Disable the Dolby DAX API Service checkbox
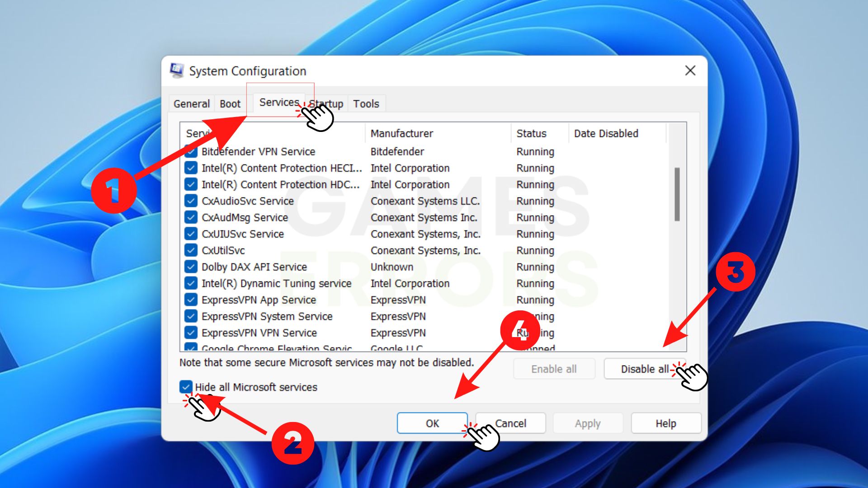 [191, 267]
